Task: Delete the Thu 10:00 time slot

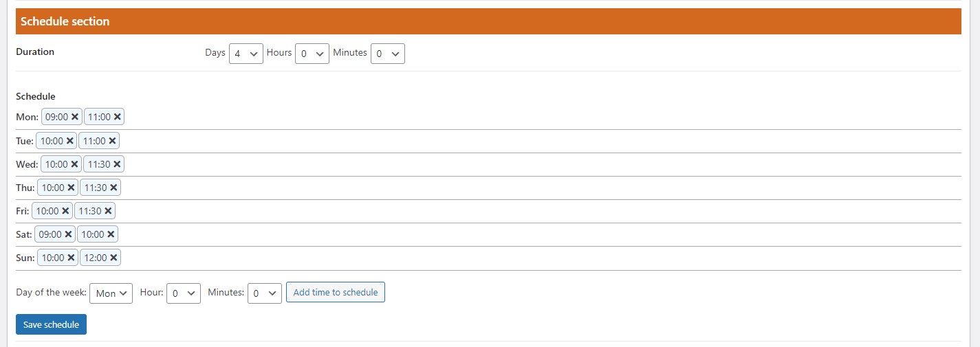Action: tap(70, 188)
